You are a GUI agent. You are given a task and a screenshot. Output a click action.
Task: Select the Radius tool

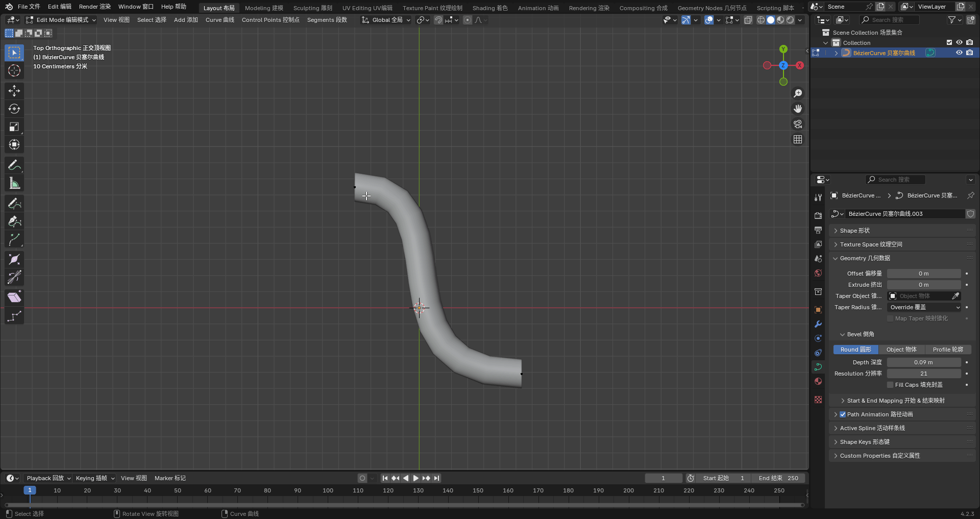(x=14, y=259)
